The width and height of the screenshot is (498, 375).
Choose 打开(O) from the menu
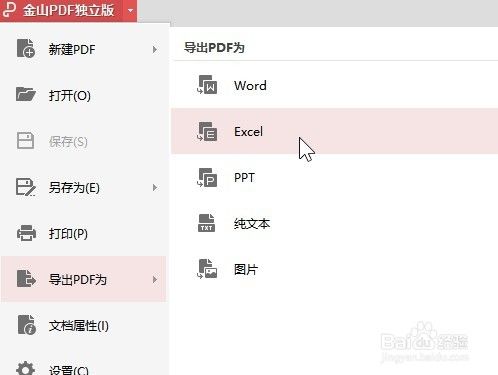[x=84, y=96]
